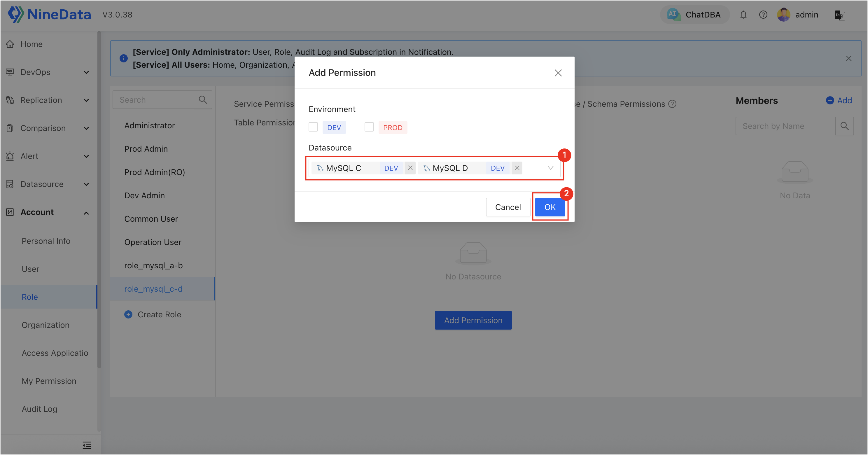Viewport: 868px width, 455px height.
Task: Check the DEV environment checkbox
Action: (313, 127)
